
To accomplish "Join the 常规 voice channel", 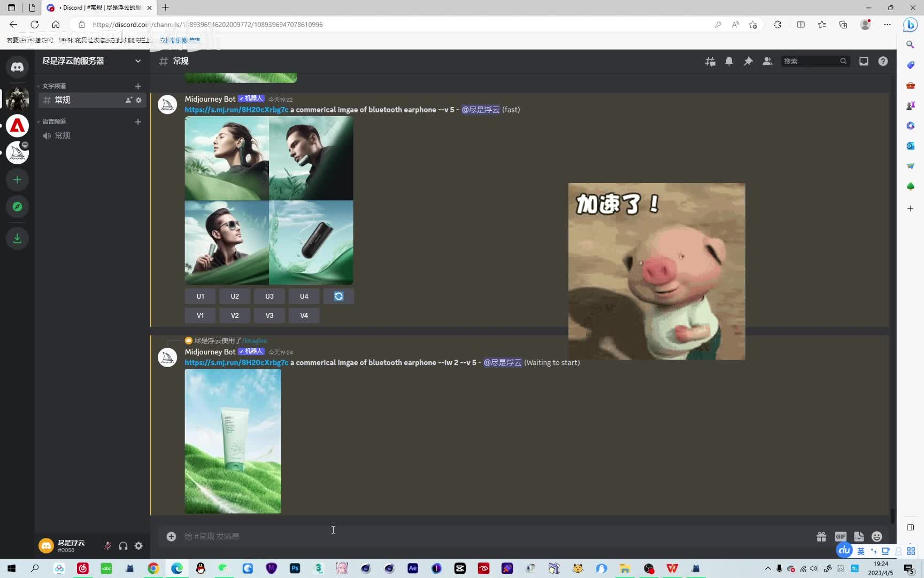I will coord(63,136).
